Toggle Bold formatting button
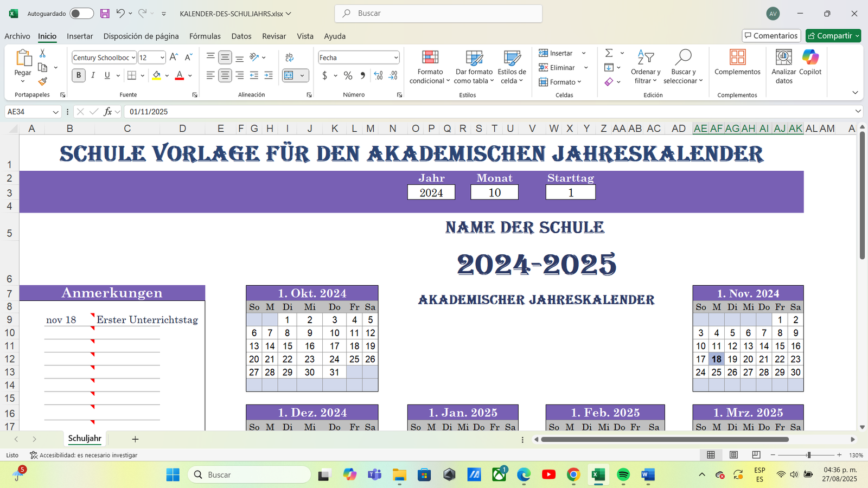The width and height of the screenshot is (868, 488). 79,75
